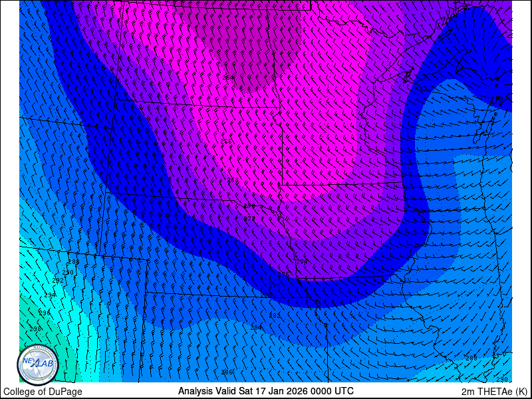
Task: Click the NEXLAB logo badge
Action: point(38,365)
